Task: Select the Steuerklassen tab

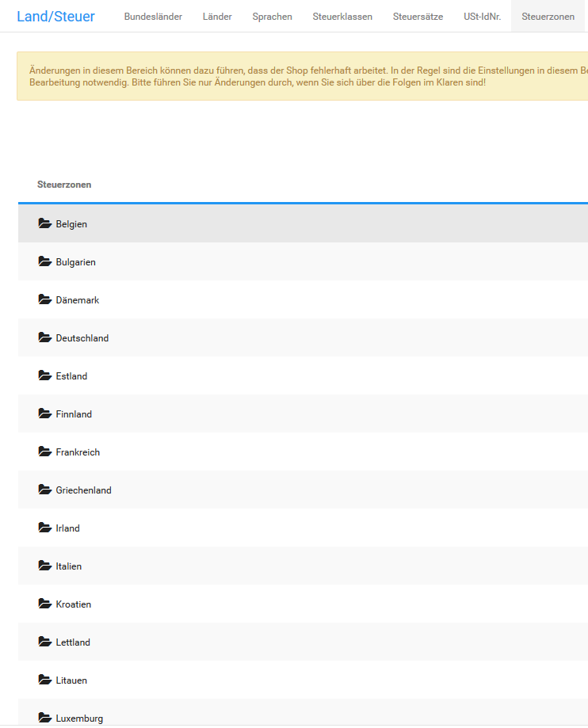Action: 342,17
